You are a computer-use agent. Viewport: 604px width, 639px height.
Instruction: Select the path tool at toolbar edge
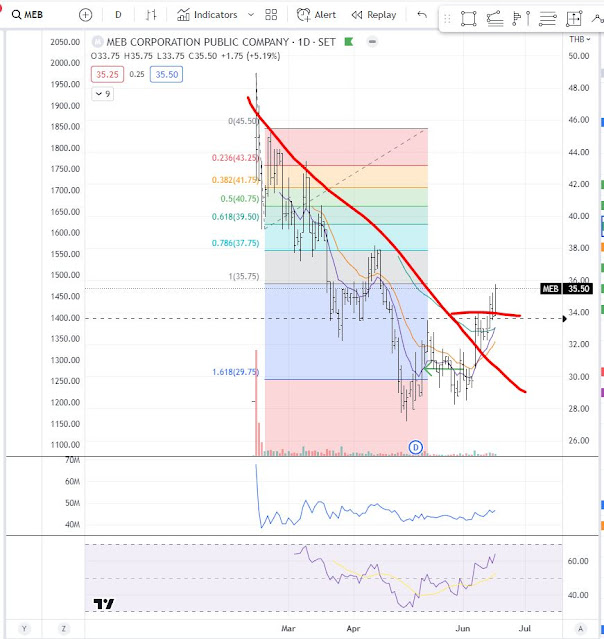click(597, 19)
